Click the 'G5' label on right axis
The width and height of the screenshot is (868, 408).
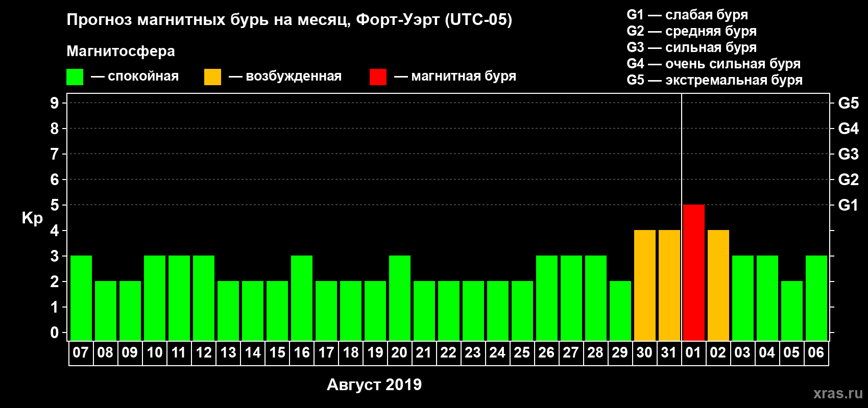pyautogui.click(x=849, y=103)
